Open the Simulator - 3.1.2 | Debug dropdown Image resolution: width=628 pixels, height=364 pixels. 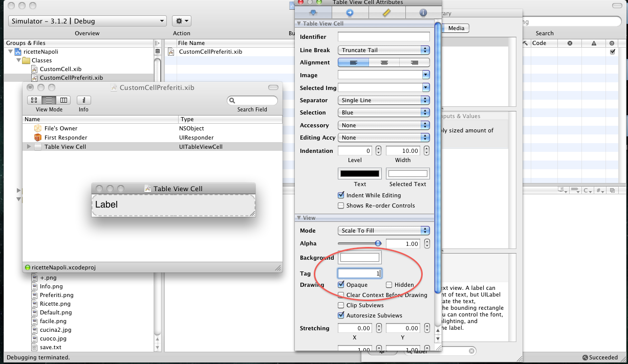[87, 21]
